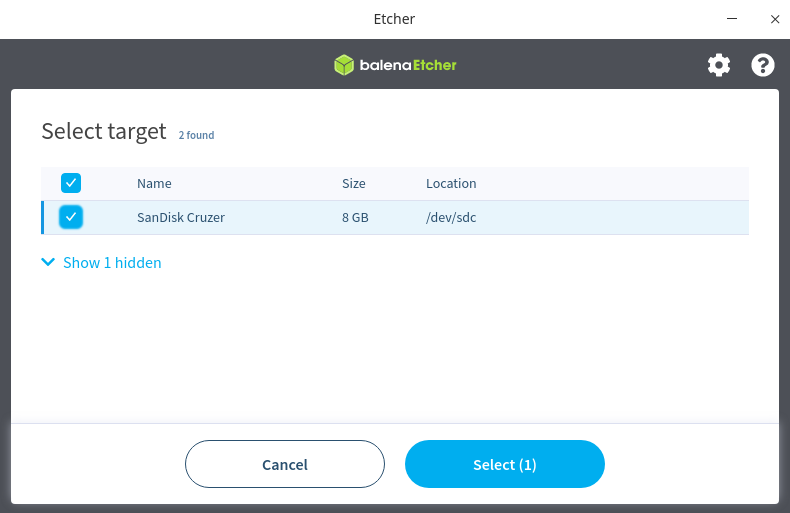Click the Location column header
This screenshot has height=513, width=790.
[451, 183]
